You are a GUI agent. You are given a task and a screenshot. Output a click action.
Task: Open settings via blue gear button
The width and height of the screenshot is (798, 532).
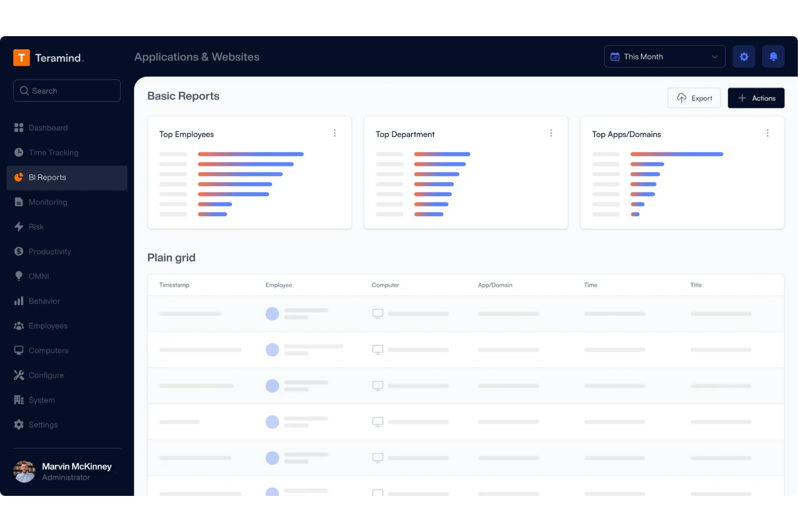744,57
